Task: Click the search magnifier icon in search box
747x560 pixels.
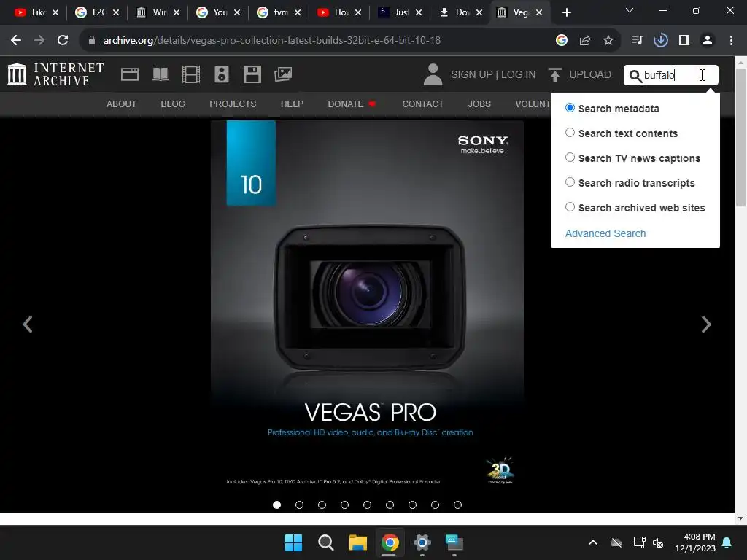Action: (635, 76)
